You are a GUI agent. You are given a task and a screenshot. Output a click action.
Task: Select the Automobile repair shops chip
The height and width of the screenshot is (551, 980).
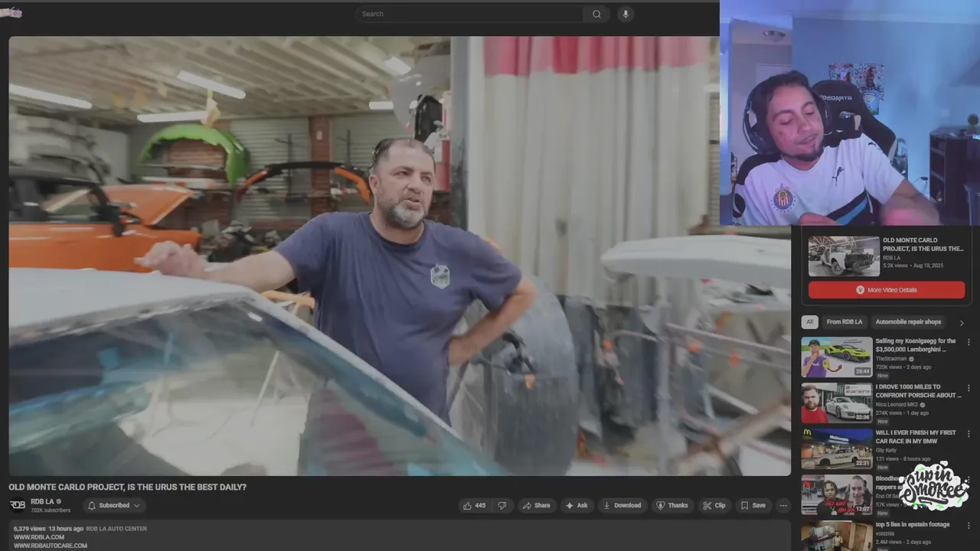pos(908,322)
